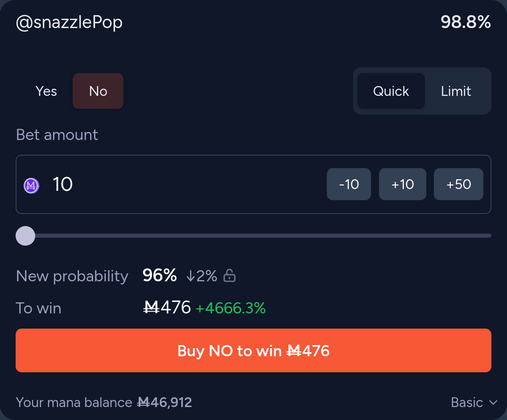The width and height of the screenshot is (507, 420).
Task: Click the mana balance amount 46,912
Action: pos(165,403)
